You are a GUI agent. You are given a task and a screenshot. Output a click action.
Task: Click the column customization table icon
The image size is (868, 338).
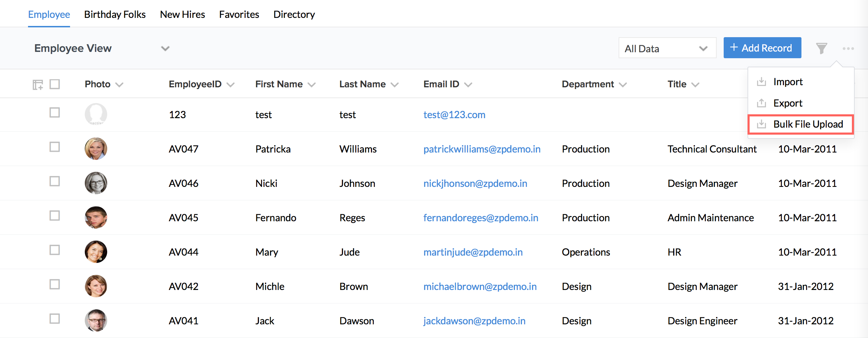tap(37, 84)
